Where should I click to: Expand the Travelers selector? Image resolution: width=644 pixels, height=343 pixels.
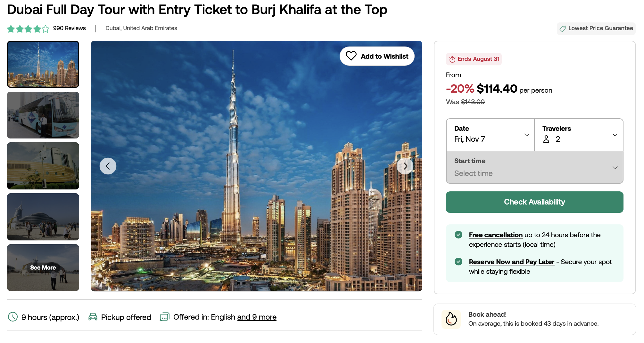click(x=579, y=135)
